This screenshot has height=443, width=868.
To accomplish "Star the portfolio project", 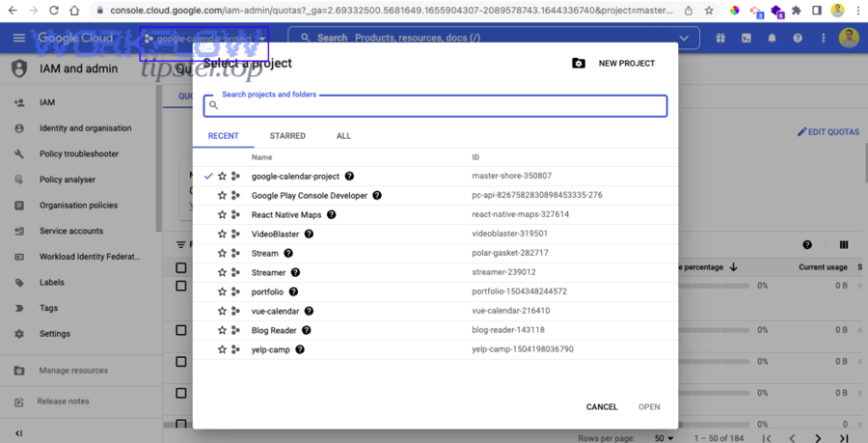I will click(222, 291).
